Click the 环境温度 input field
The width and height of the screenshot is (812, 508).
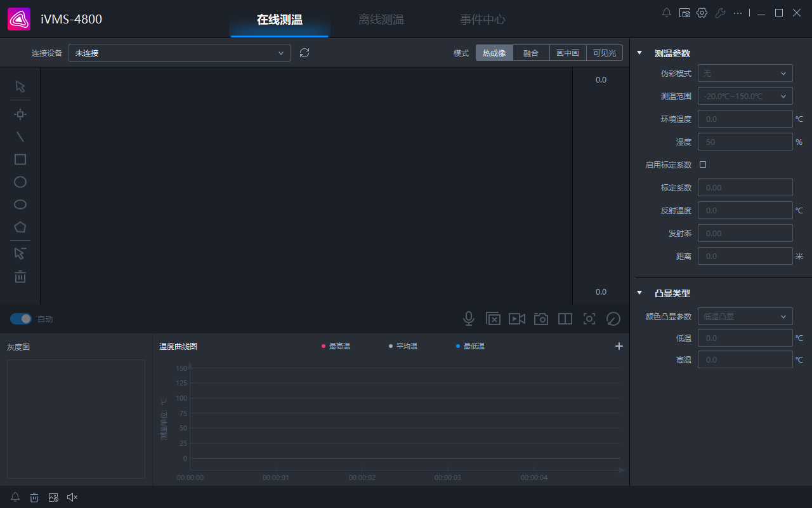745,119
